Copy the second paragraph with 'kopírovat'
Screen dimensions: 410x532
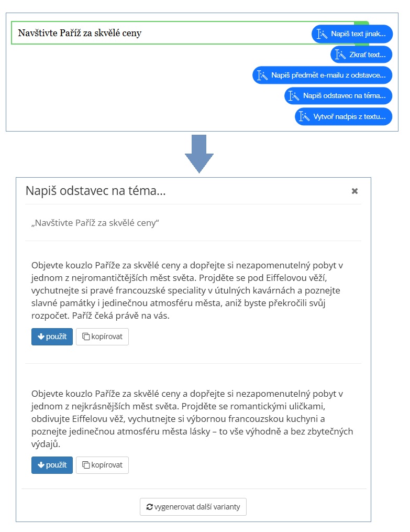point(102,465)
